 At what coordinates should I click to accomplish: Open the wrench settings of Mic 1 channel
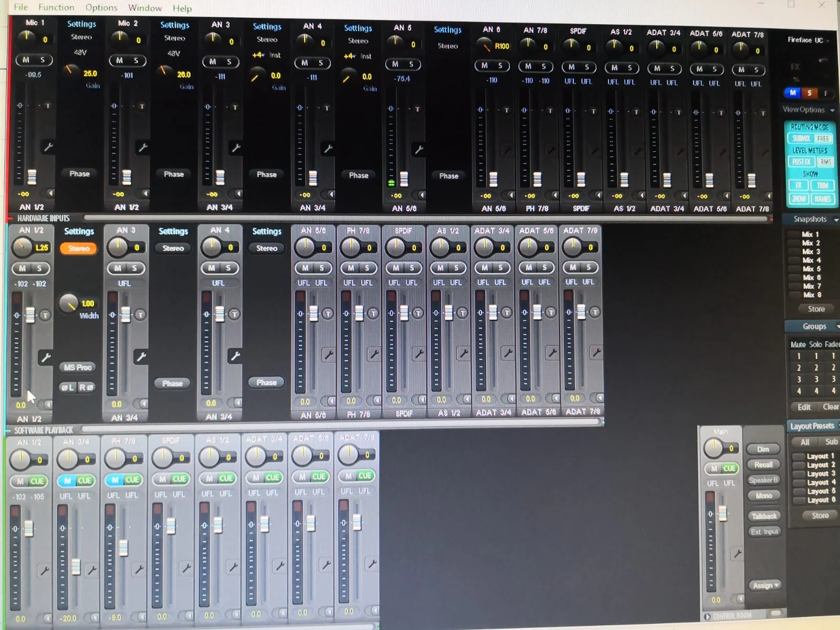pos(48,147)
